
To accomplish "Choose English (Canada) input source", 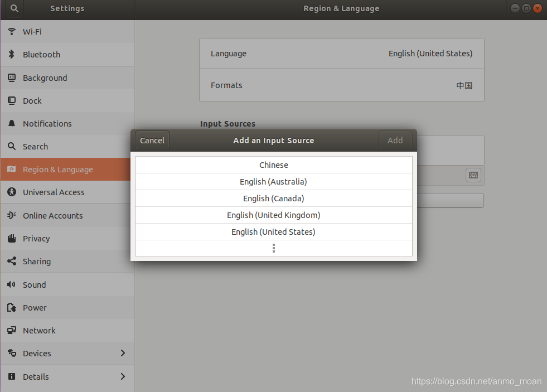I will [273, 199].
